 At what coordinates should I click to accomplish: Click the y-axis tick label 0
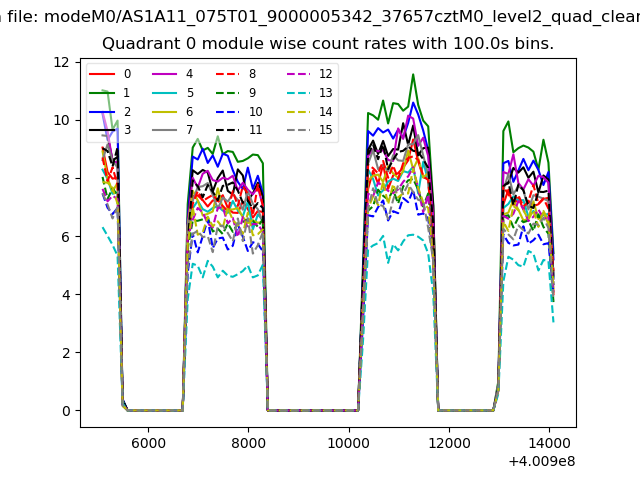(66, 411)
